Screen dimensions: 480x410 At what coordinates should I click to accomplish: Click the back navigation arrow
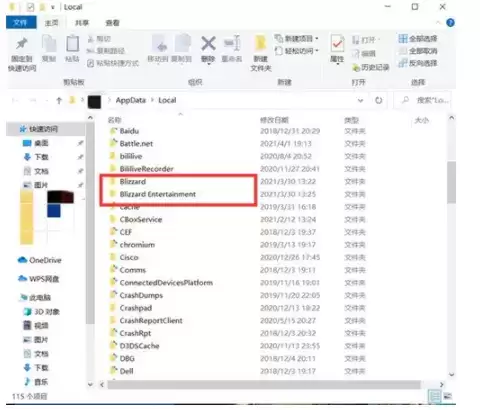[15, 100]
